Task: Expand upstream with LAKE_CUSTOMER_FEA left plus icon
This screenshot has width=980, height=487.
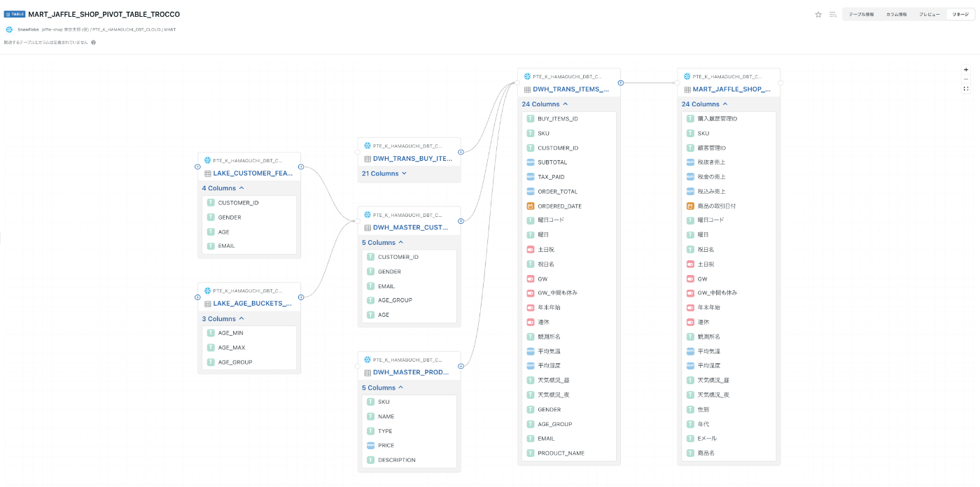Action: click(x=197, y=167)
